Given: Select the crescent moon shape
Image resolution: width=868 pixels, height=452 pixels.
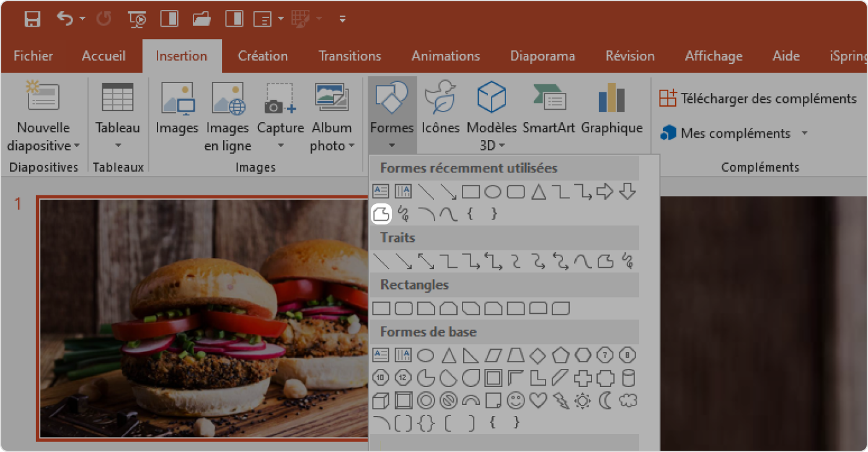Looking at the screenshot, I should click(x=605, y=401).
